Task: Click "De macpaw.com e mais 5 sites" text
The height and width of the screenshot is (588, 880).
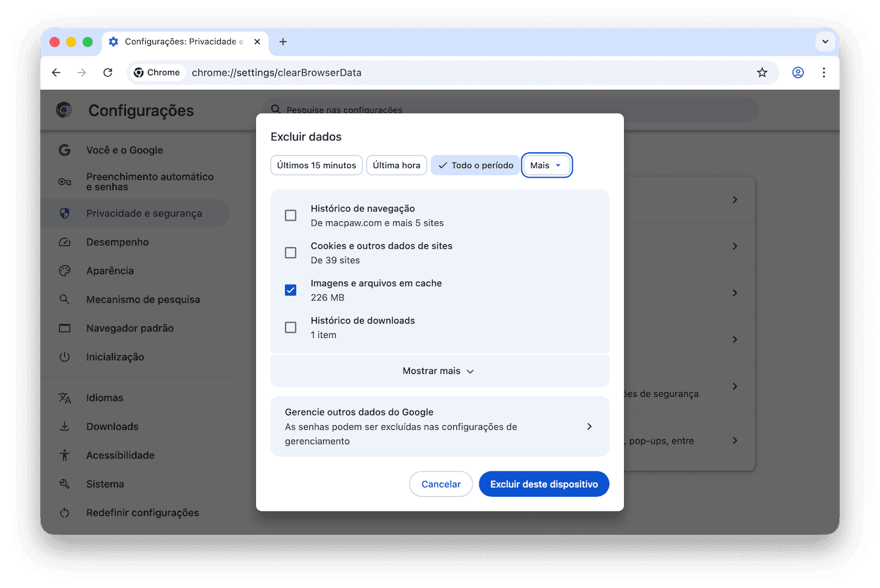Action: (x=377, y=223)
